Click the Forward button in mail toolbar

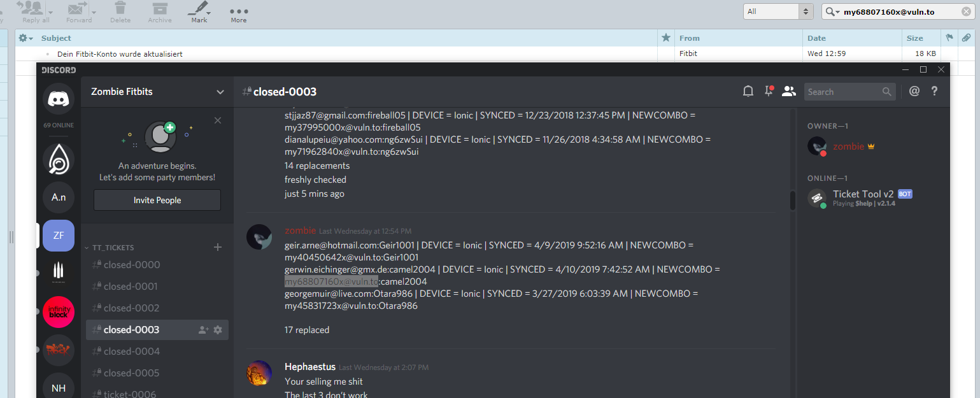point(78,12)
